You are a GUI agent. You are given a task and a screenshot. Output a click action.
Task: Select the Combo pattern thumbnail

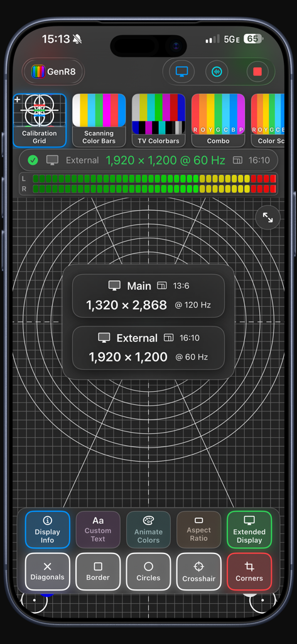click(219, 120)
